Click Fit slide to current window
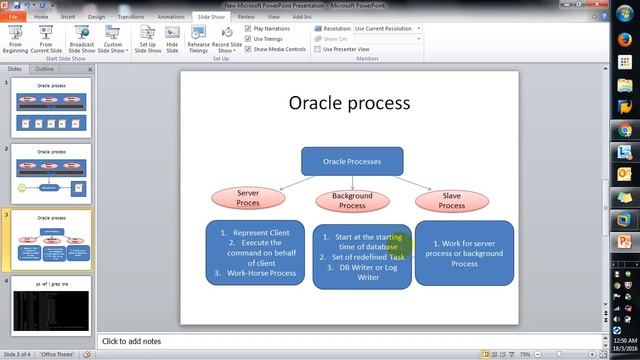Viewport: 640px width, 360px height. [602, 354]
